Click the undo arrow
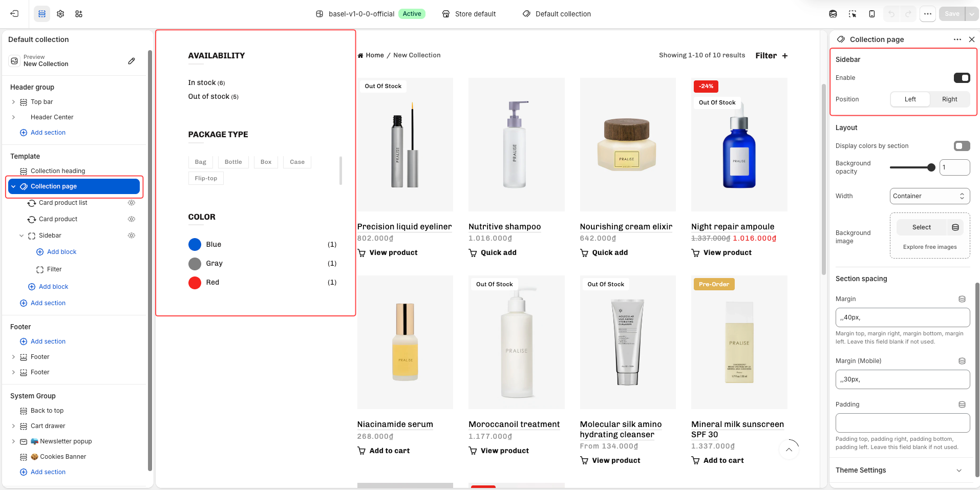This screenshot has height=490, width=980. pos(891,14)
